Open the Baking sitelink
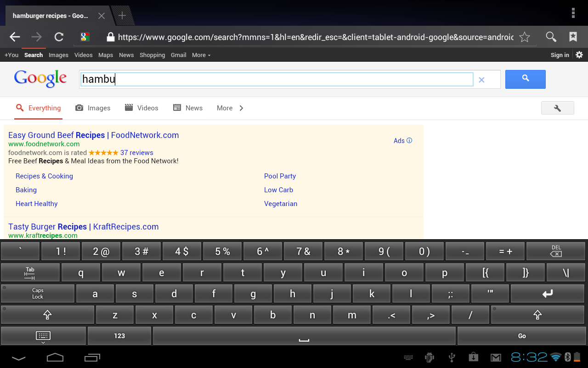The image size is (588, 368). click(x=26, y=190)
